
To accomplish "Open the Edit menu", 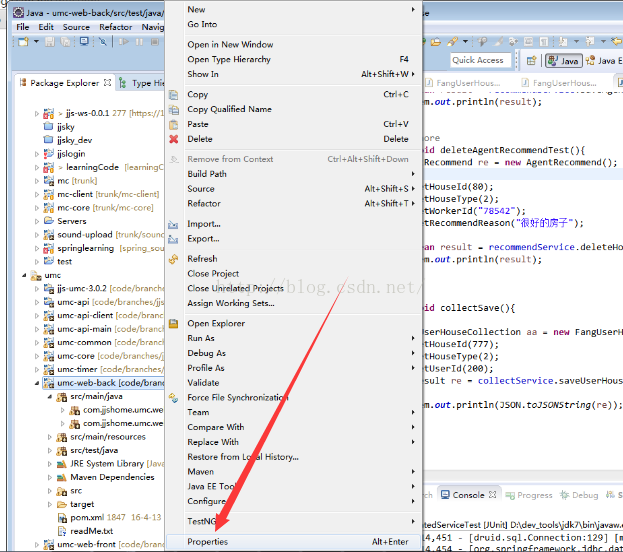I will tap(46, 27).
